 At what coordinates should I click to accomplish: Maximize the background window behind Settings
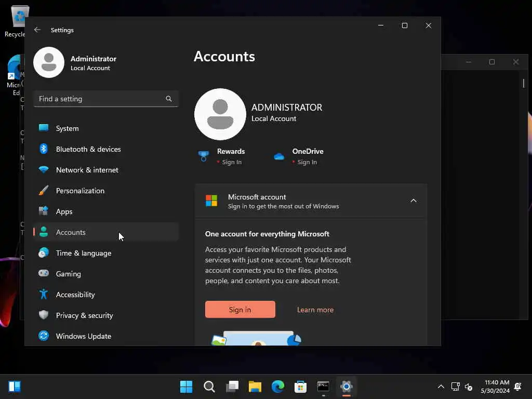coord(492,62)
